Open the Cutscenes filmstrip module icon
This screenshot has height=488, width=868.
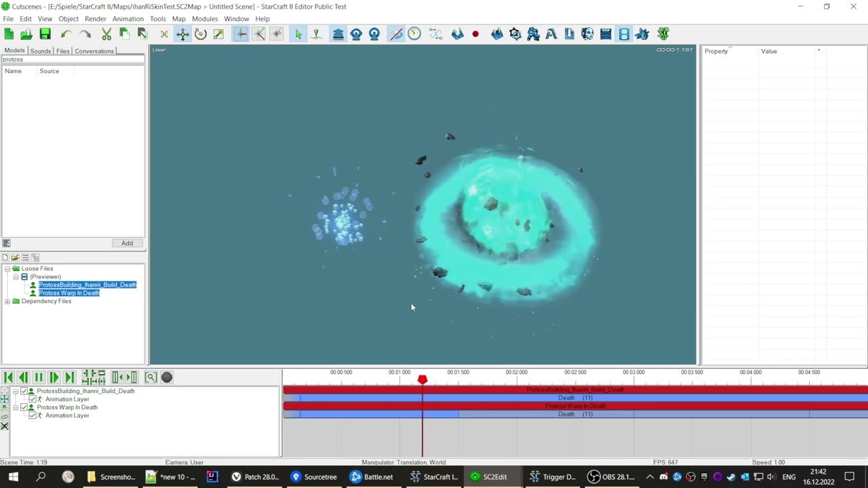[x=624, y=34]
